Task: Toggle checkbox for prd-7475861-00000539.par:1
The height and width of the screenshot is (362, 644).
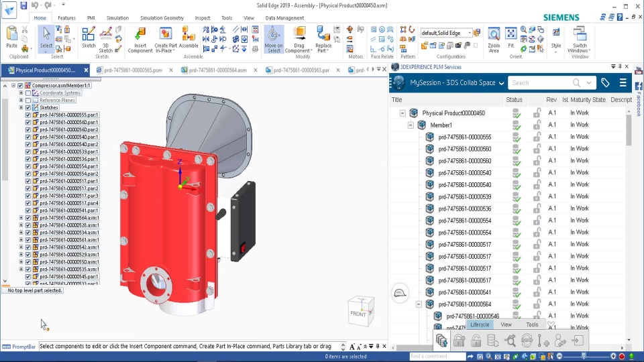Action: 28,152
